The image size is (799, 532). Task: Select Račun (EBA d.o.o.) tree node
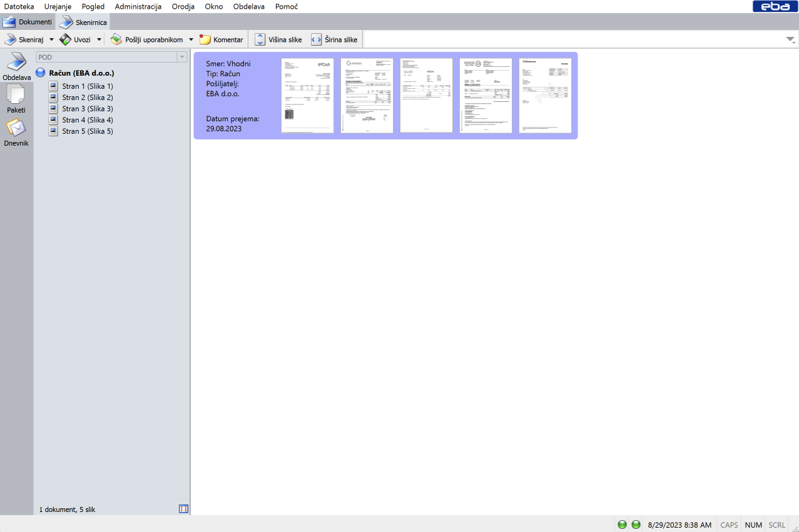click(x=81, y=73)
